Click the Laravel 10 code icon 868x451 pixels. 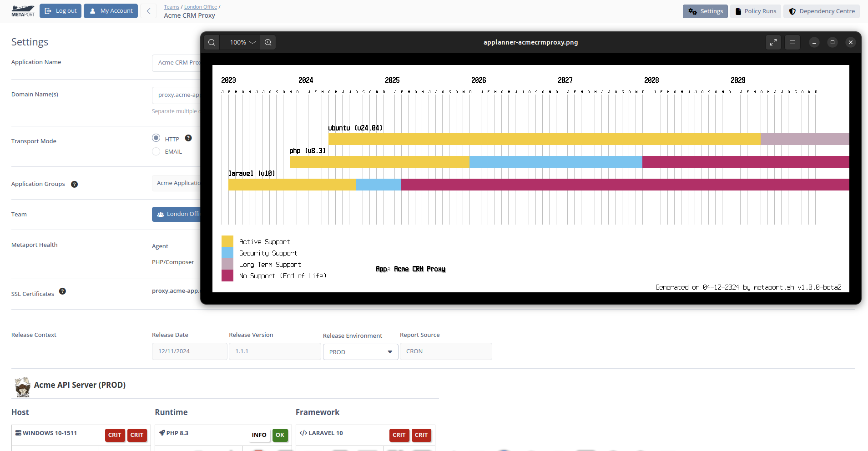coord(303,433)
